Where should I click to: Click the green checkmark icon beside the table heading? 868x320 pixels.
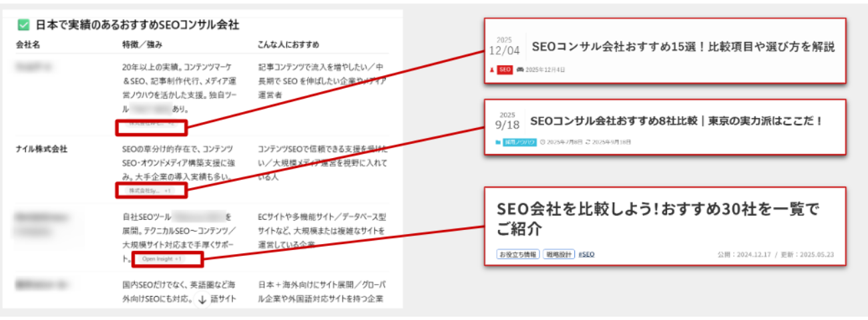click(23, 25)
